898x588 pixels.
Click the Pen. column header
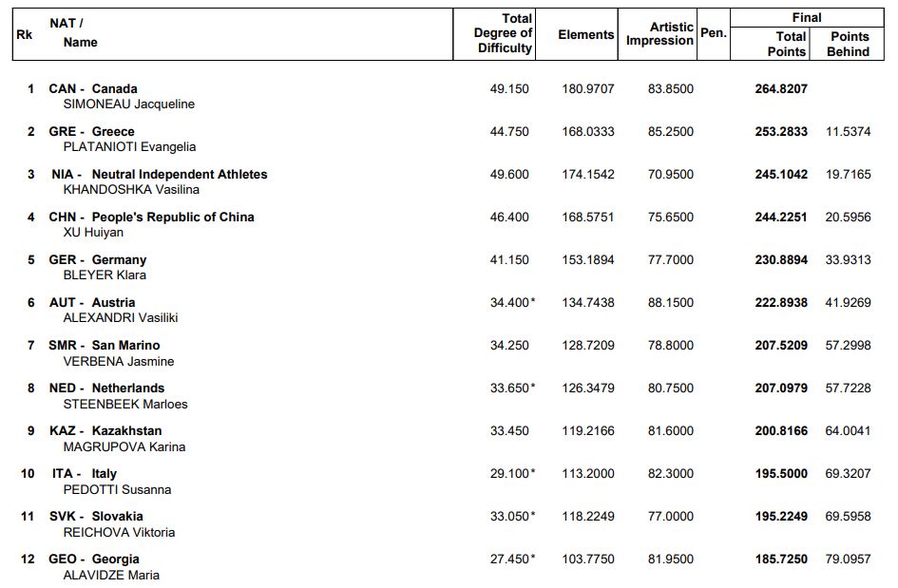click(x=713, y=33)
